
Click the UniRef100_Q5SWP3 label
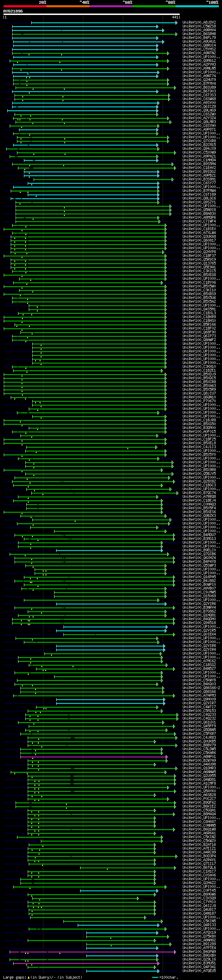click(199, 565)
